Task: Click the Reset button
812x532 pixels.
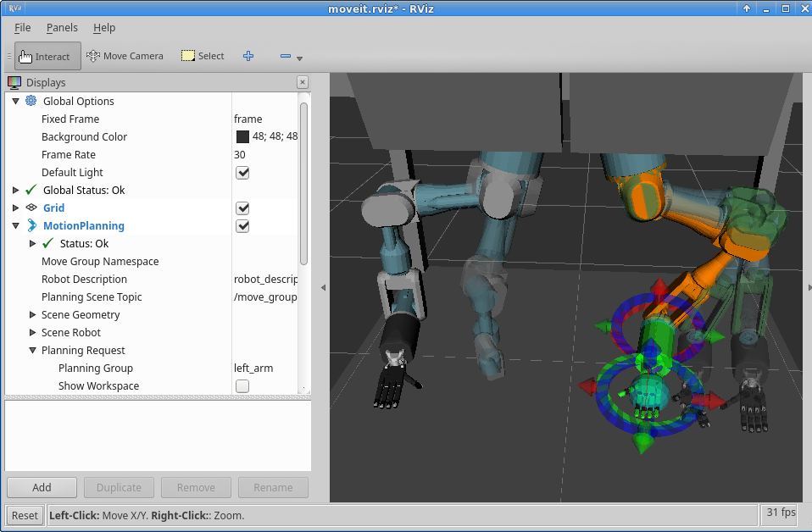Action: point(25,515)
